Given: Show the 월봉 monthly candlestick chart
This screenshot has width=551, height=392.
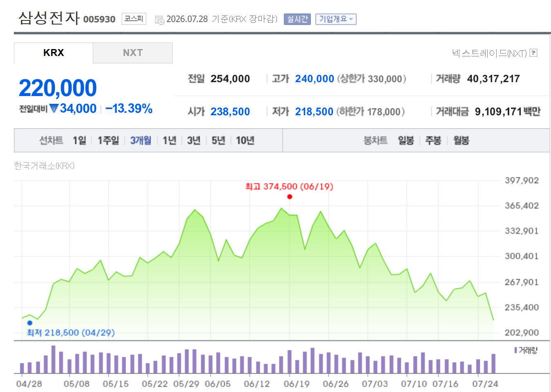Looking at the screenshot, I should (461, 141).
